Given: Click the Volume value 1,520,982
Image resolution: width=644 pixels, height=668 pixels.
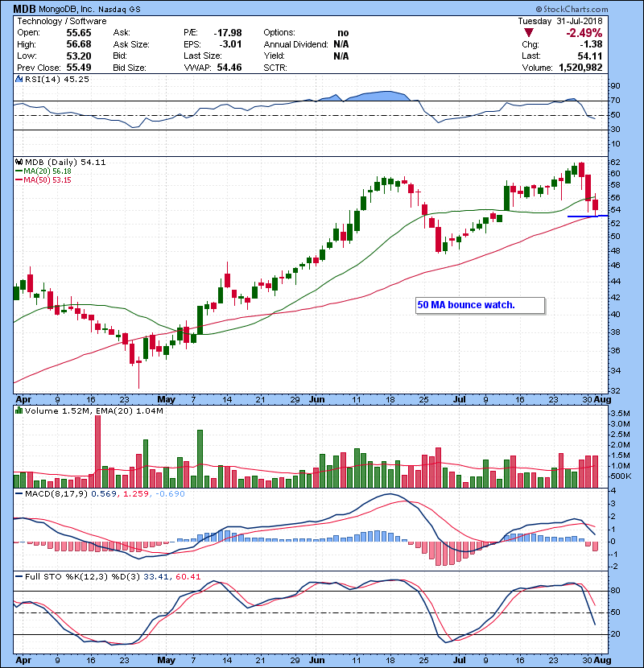Looking at the screenshot, I should tap(580, 68).
